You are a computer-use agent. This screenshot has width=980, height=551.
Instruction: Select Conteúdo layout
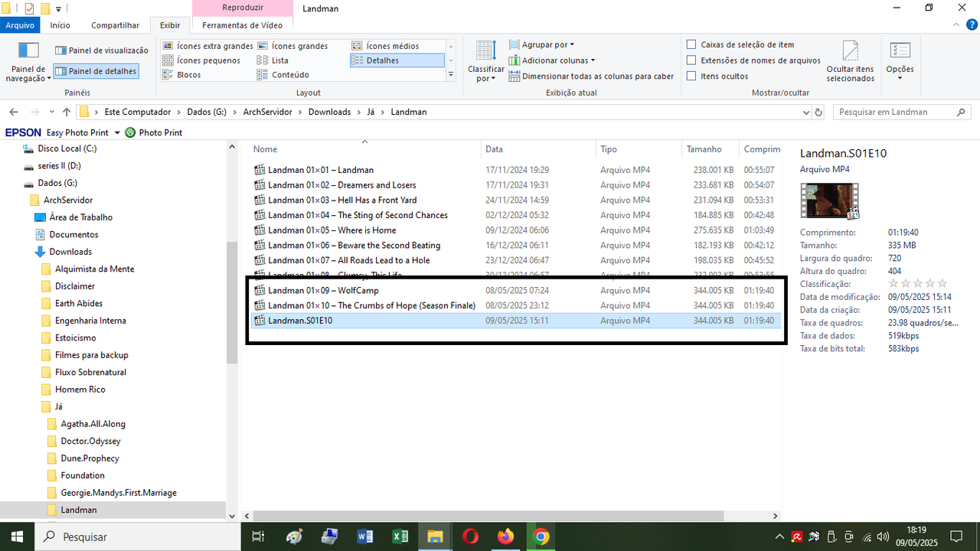pos(283,75)
